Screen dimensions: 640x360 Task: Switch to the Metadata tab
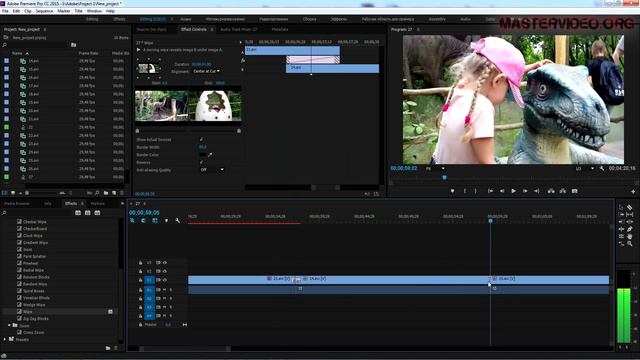click(280, 29)
